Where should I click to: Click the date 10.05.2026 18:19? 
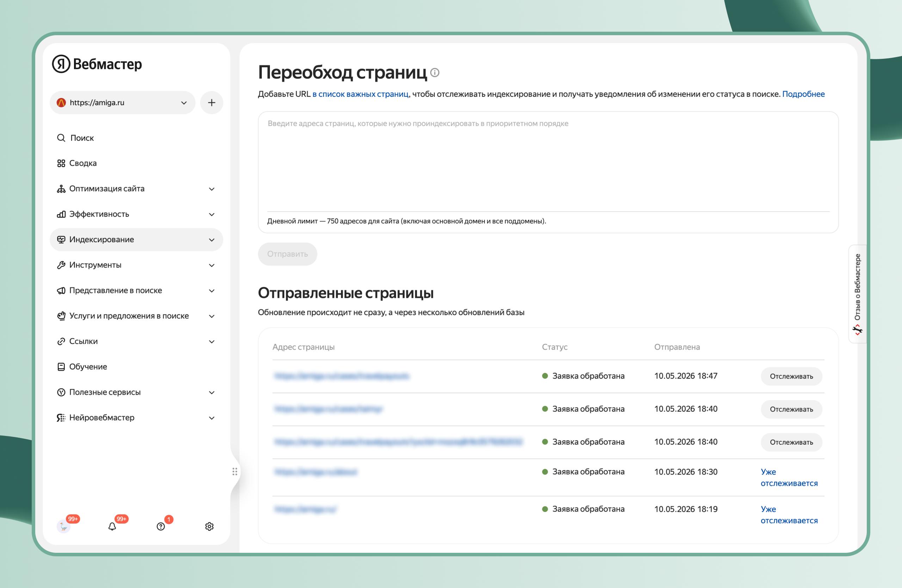pos(686,509)
